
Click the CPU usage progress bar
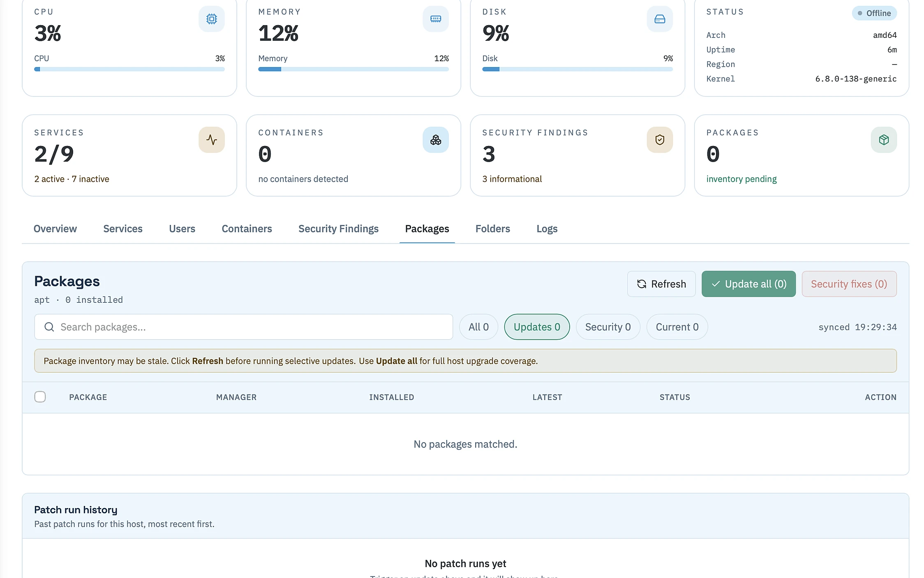[x=129, y=69]
